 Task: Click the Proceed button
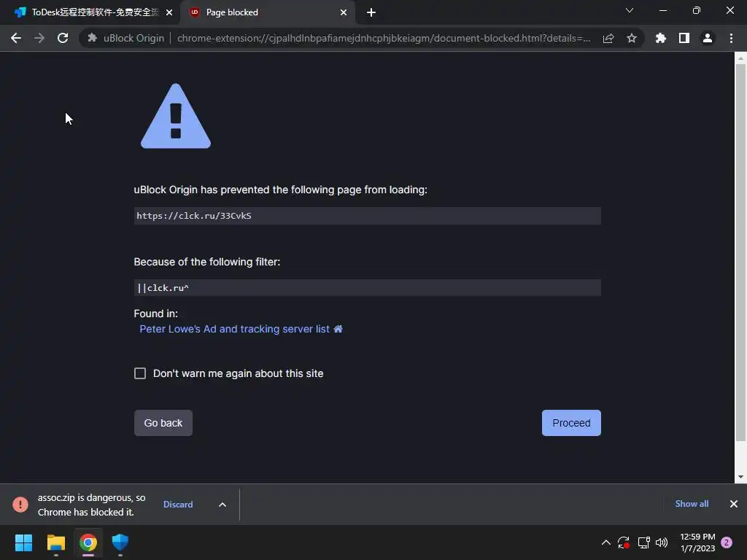(x=571, y=423)
